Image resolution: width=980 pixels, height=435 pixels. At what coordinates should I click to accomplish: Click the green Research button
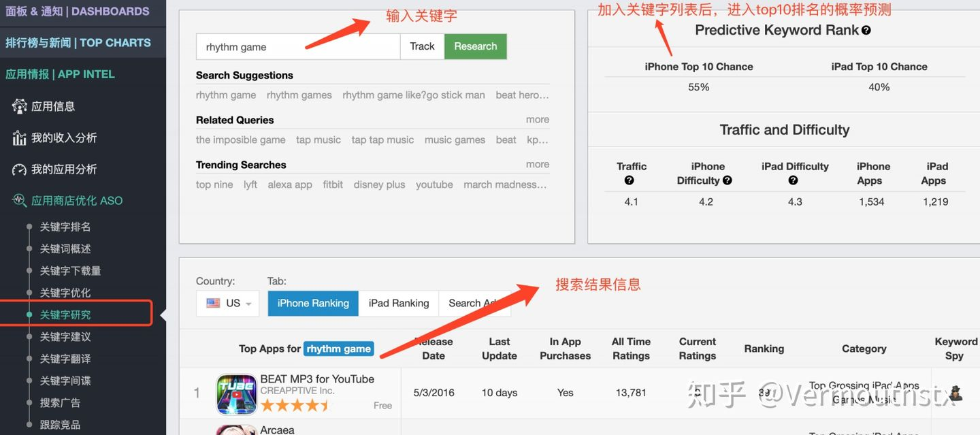point(476,46)
